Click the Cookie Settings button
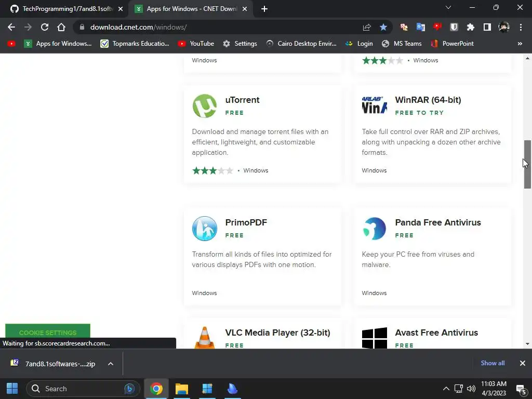532x399 pixels. (x=48, y=331)
